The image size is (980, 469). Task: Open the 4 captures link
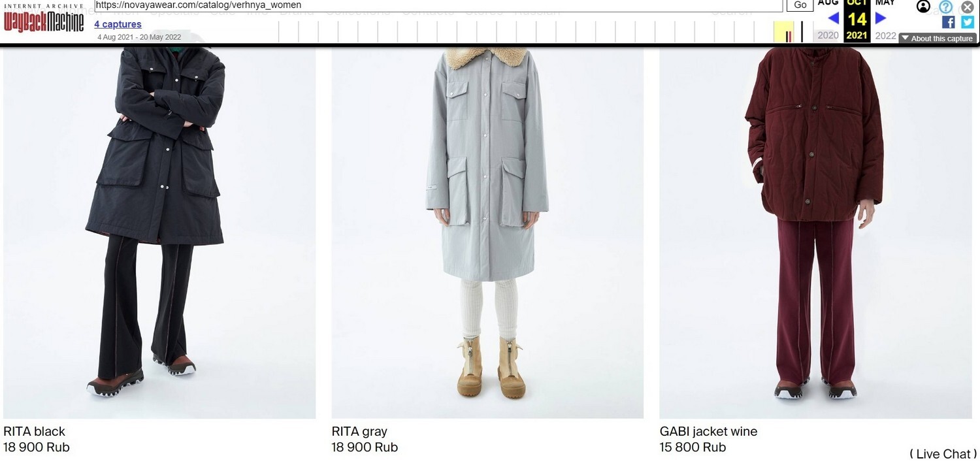click(118, 24)
